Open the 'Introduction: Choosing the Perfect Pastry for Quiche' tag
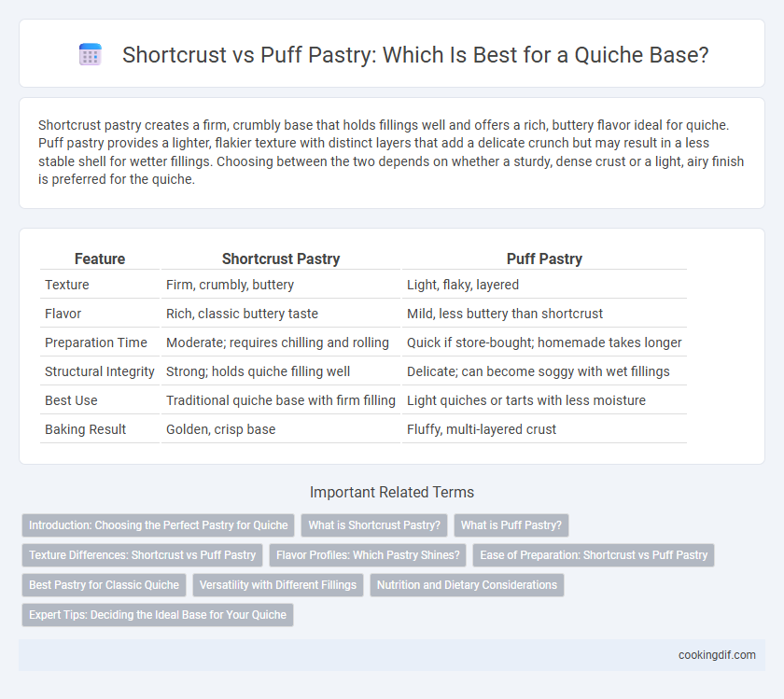The height and width of the screenshot is (699, 784). [158, 525]
